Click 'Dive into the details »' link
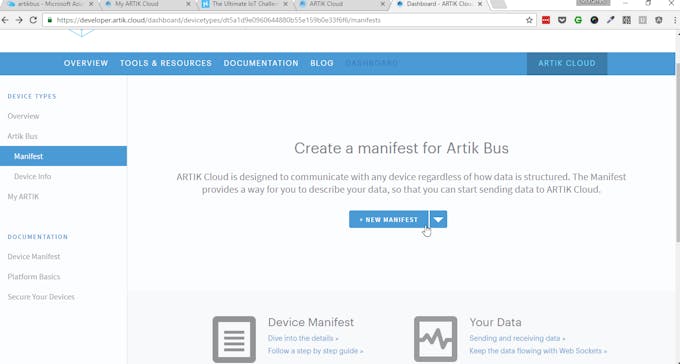Viewport: 680px width, 364px height. (303, 338)
